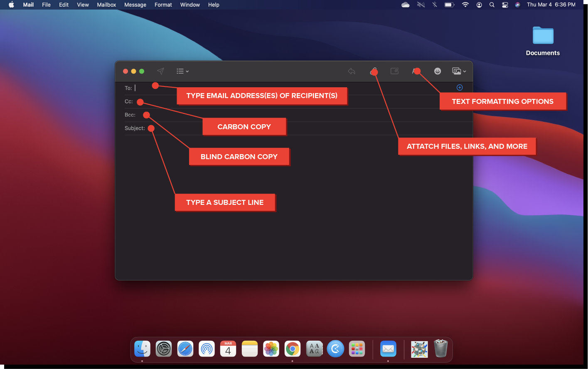The width and height of the screenshot is (588, 369).
Task: Open the header fields list dropdown
Action: pyautogui.click(x=182, y=71)
